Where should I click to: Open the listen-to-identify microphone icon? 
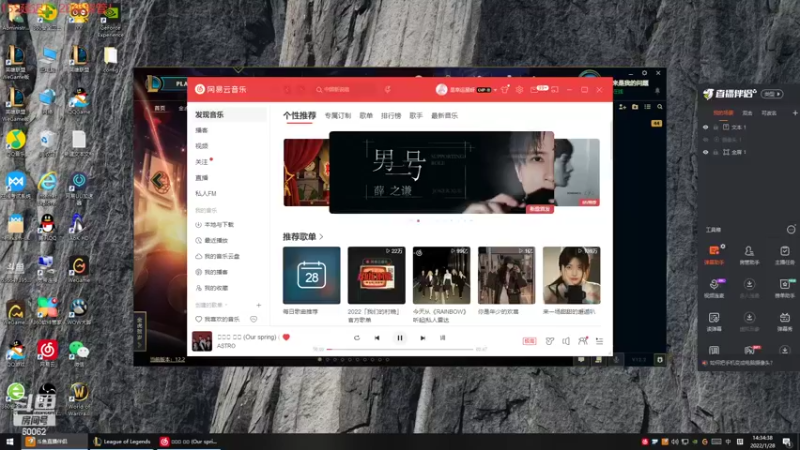click(388, 89)
